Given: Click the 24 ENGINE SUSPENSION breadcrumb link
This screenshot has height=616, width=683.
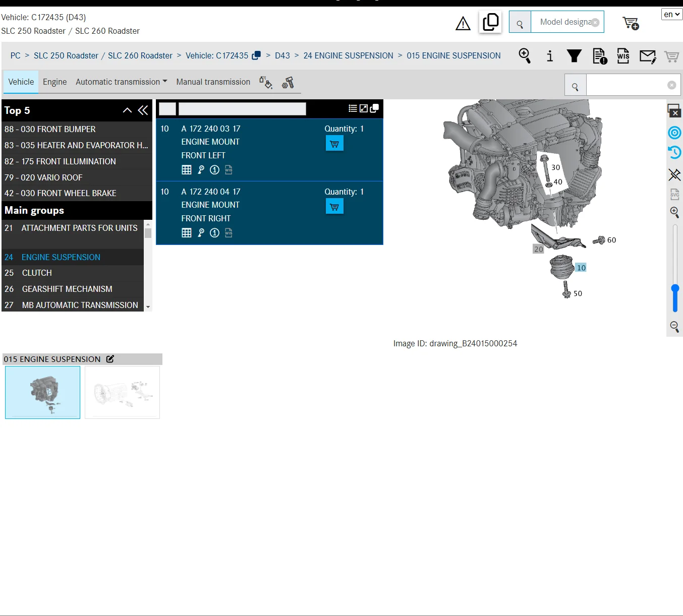Looking at the screenshot, I should tap(348, 55).
